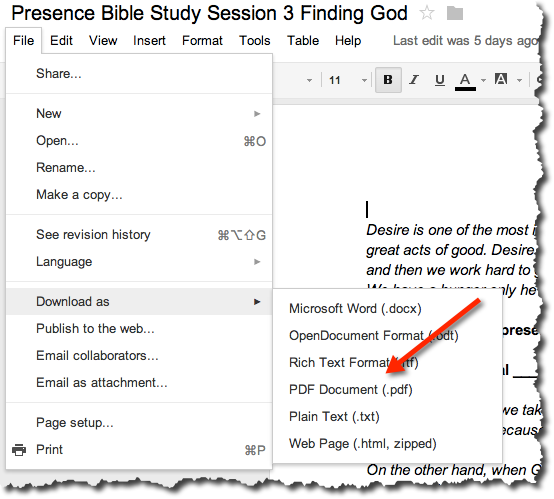Select Email as attachment...

(139, 382)
